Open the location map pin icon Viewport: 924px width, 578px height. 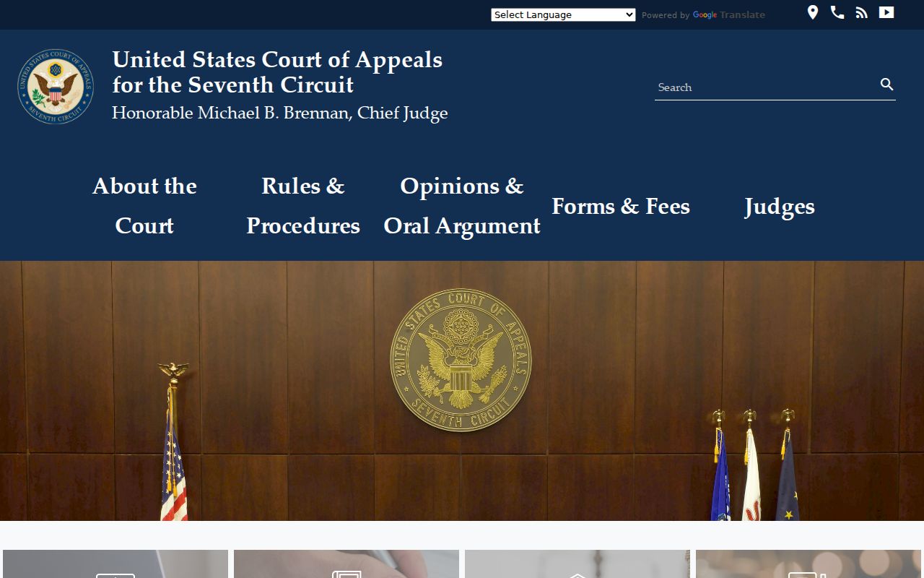(813, 12)
